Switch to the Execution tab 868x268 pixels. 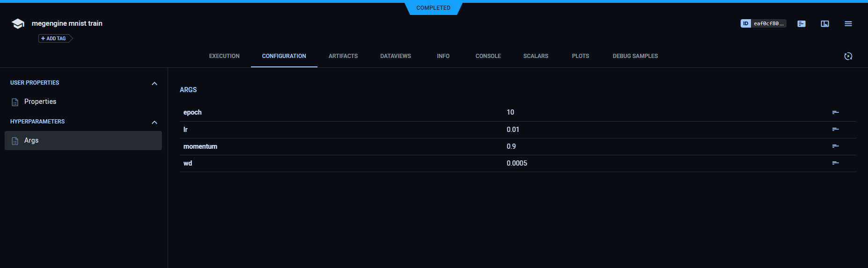point(224,56)
